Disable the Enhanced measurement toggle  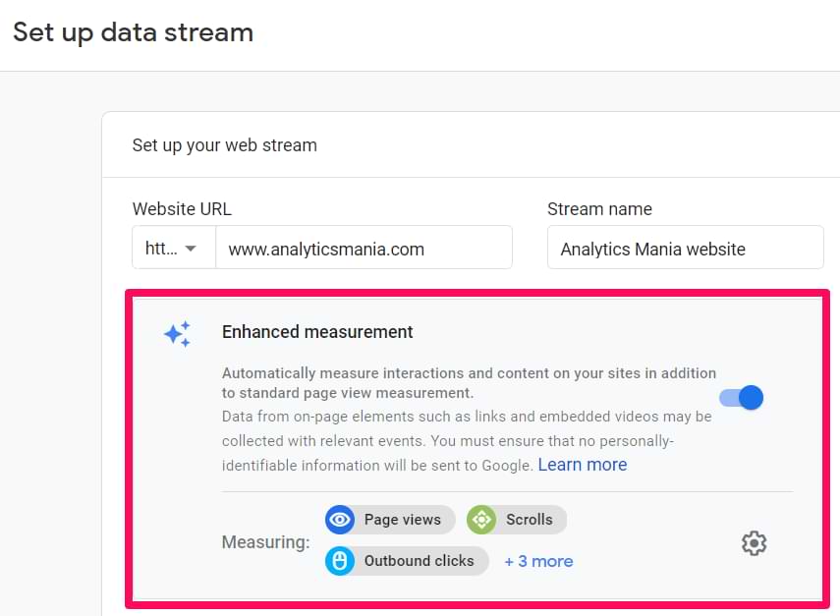point(742,398)
